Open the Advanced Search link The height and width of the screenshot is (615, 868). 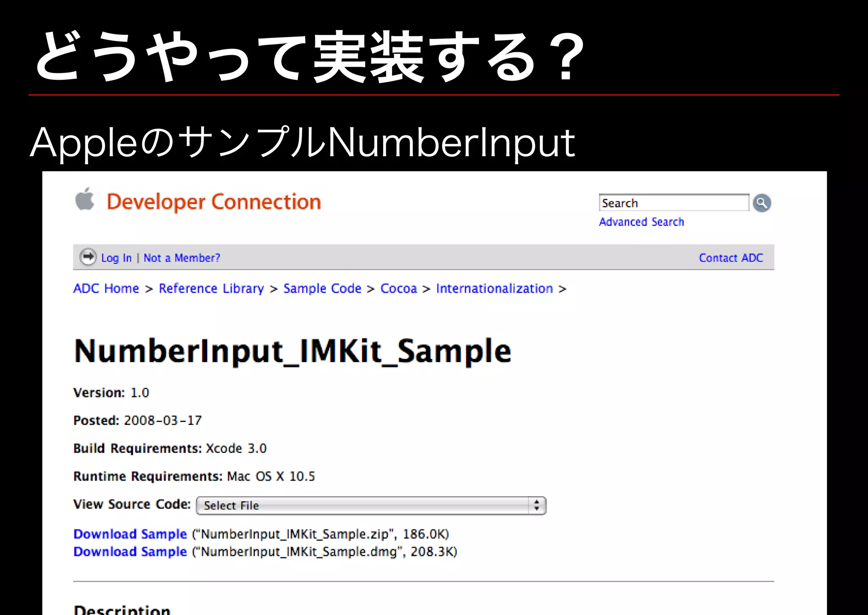pyautogui.click(x=641, y=222)
